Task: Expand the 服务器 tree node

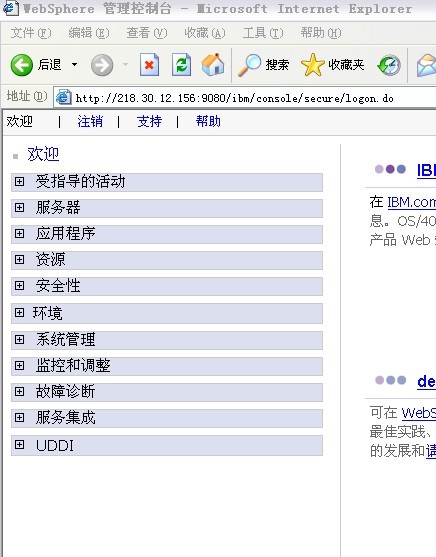Action: [x=20, y=207]
